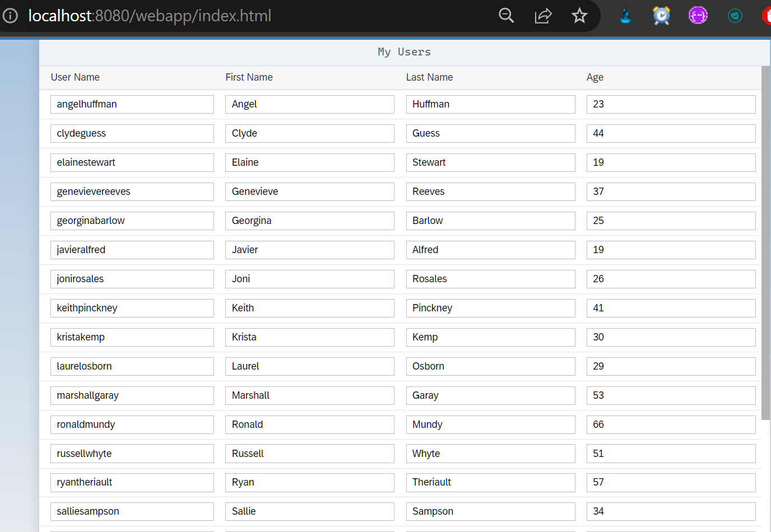Edit the age field showing 66
The width and height of the screenshot is (771, 532).
(x=671, y=424)
